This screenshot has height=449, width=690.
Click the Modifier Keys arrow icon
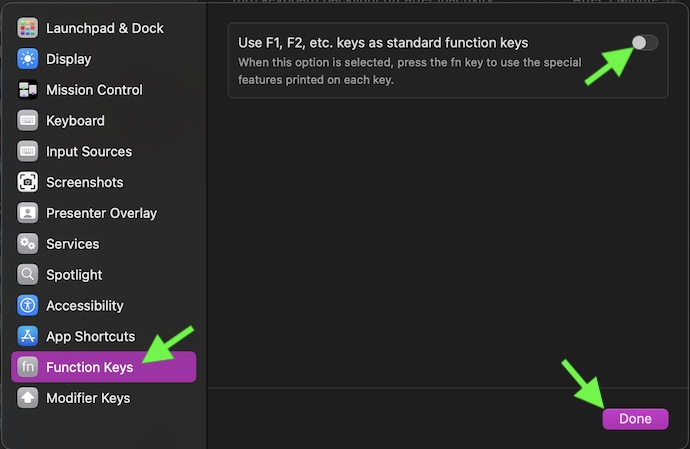pyautogui.click(x=28, y=398)
